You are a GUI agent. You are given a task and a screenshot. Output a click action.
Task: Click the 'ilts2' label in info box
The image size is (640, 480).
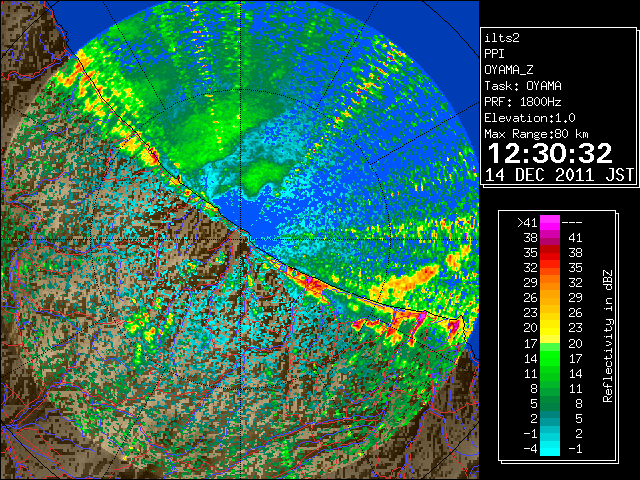(x=502, y=38)
